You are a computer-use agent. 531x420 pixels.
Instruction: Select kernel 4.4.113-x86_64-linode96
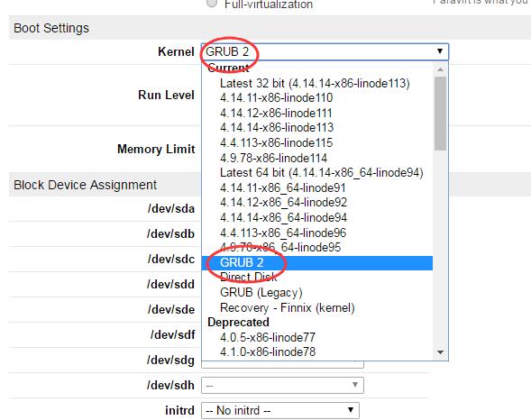click(317, 233)
